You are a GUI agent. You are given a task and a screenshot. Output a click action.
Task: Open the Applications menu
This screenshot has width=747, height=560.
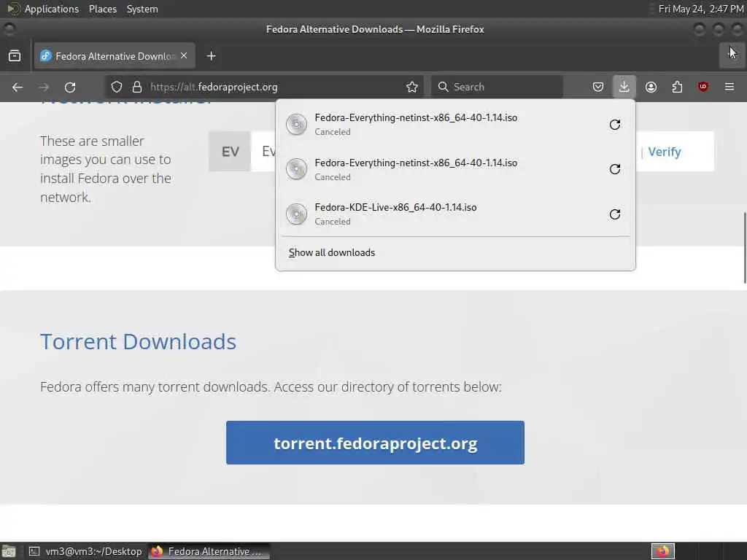pyautogui.click(x=52, y=9)
